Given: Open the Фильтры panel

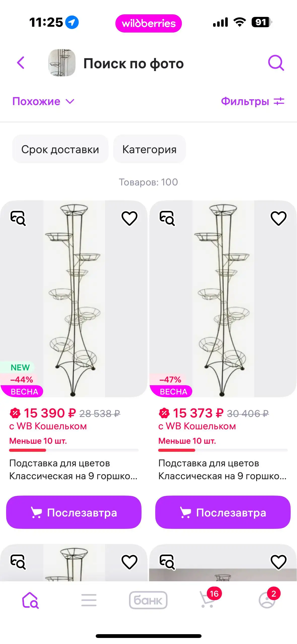Looking at the screenshot, I should point(252,102).
